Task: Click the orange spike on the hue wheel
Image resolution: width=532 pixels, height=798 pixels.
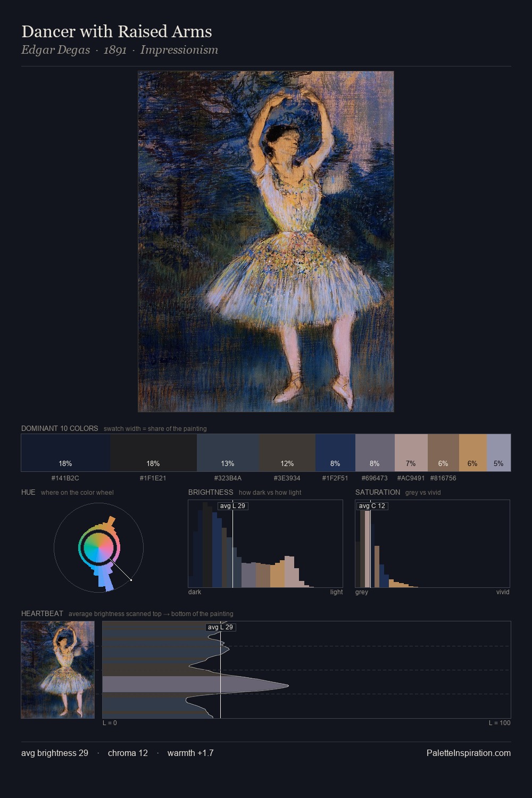Action: tap(110, 521)
